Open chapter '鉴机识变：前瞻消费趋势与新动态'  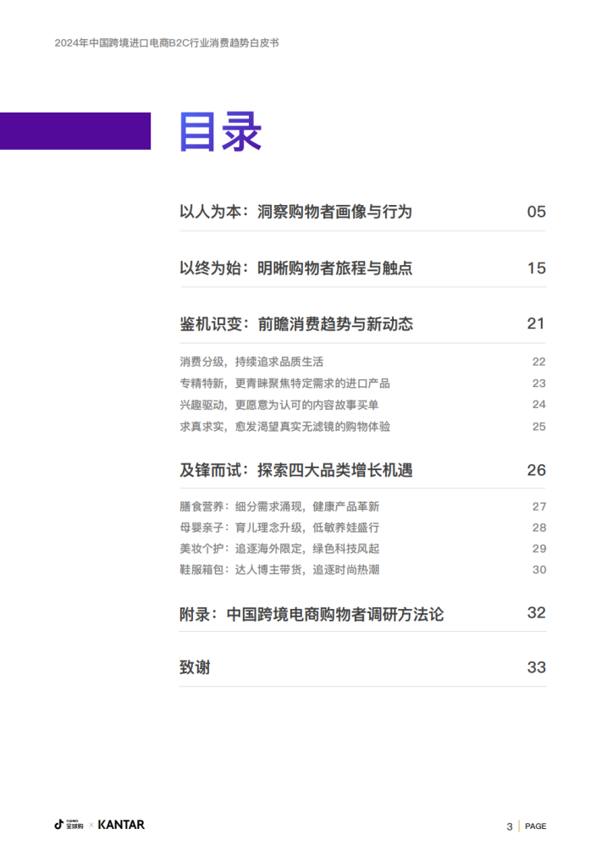tap(296, 323)
